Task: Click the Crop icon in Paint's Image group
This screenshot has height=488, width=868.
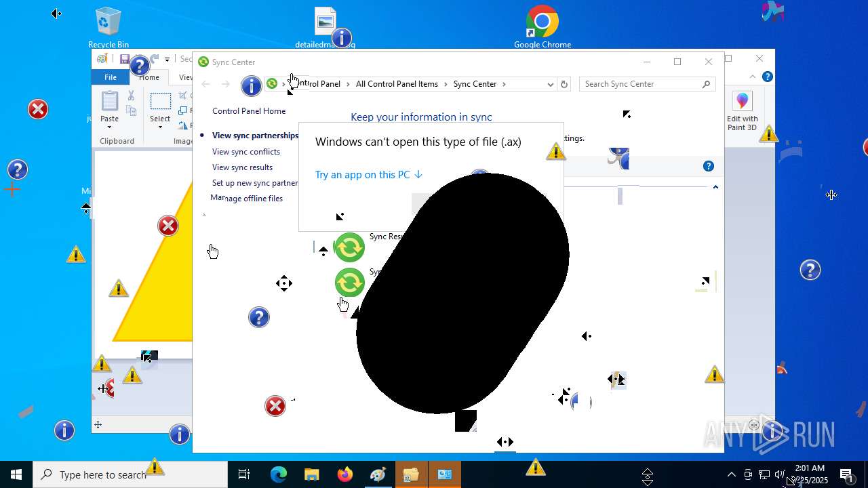Action: [x=183, y=96]
